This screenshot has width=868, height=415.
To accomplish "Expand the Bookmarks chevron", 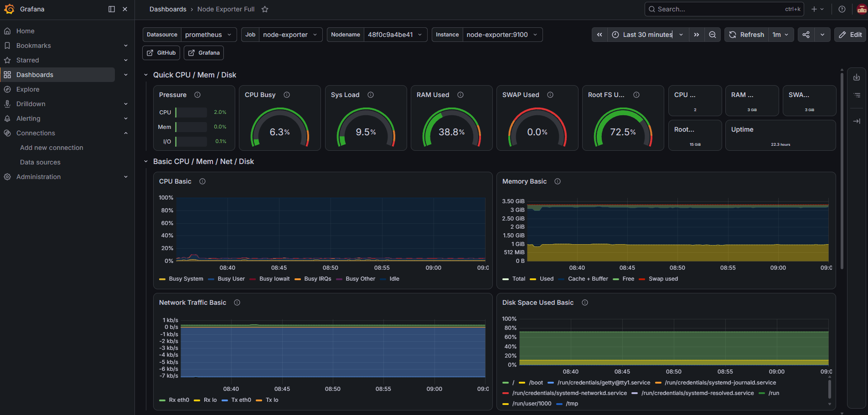I will (x=126, y=46).
